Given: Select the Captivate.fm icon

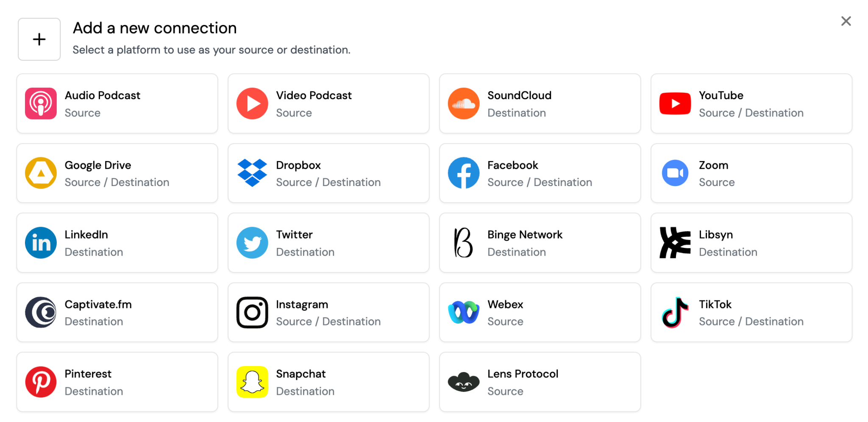Looking at the screenshot, I should [40, 312].
